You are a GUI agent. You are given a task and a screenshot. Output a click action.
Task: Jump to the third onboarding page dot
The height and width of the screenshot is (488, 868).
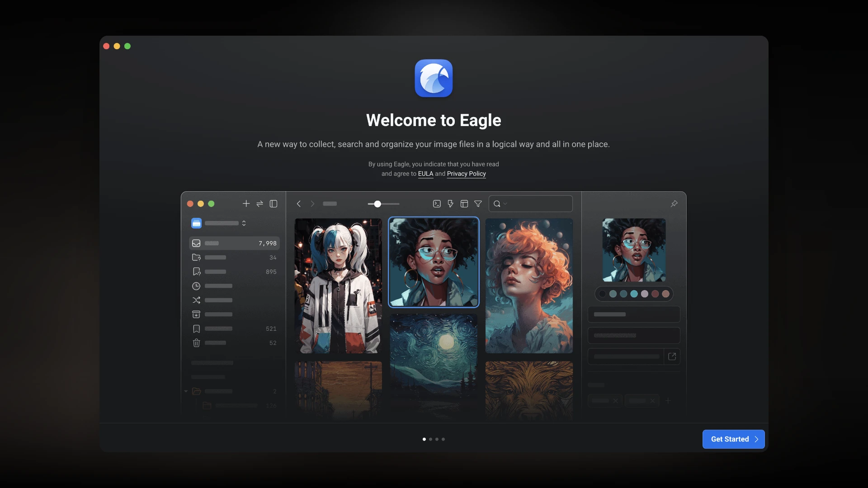click(437, 439)
